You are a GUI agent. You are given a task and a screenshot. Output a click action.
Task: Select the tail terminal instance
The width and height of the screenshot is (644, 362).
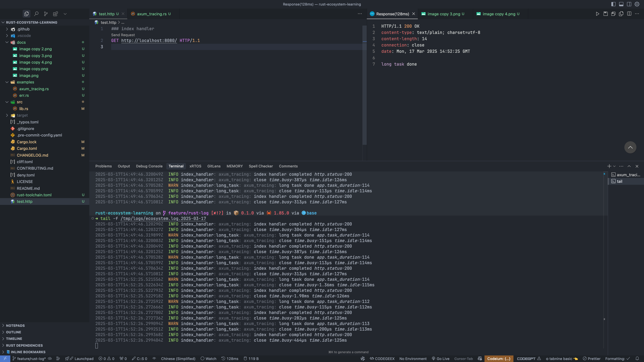click(x=626, y=181)
